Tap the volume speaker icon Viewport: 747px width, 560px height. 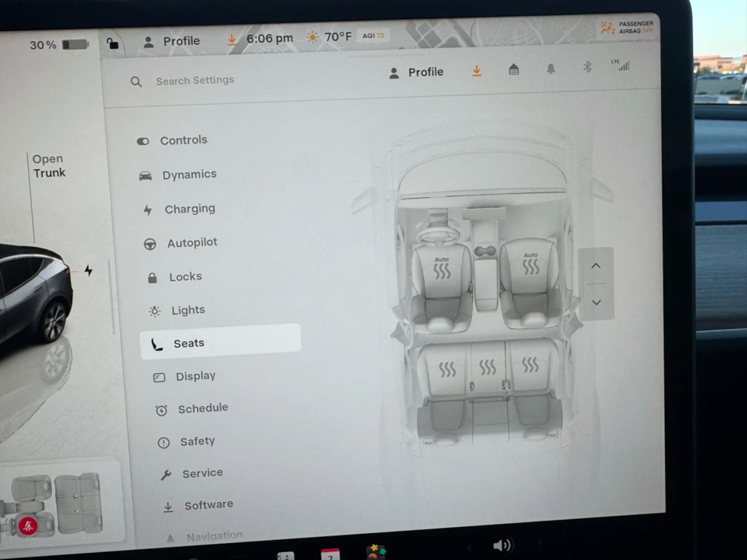[x=501, y=546]
